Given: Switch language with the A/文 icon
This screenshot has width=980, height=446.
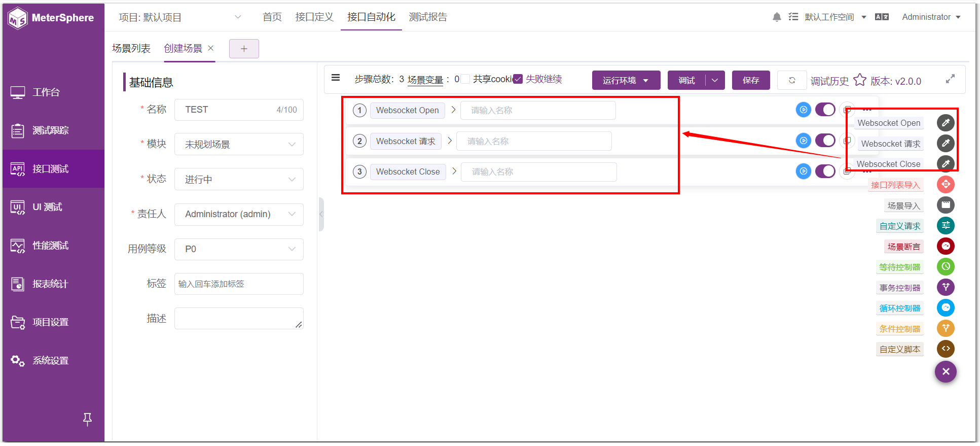Looking at the screenshot, I should (882, 17).
